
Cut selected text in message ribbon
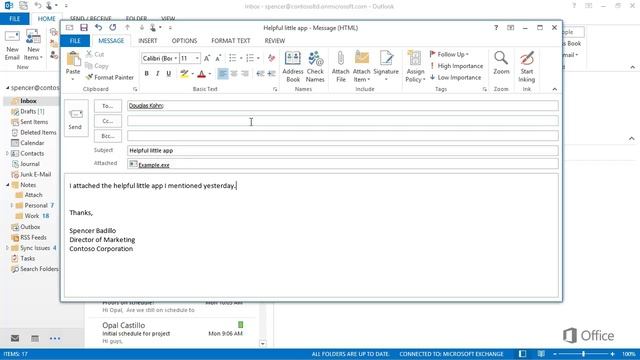(95, 54)
